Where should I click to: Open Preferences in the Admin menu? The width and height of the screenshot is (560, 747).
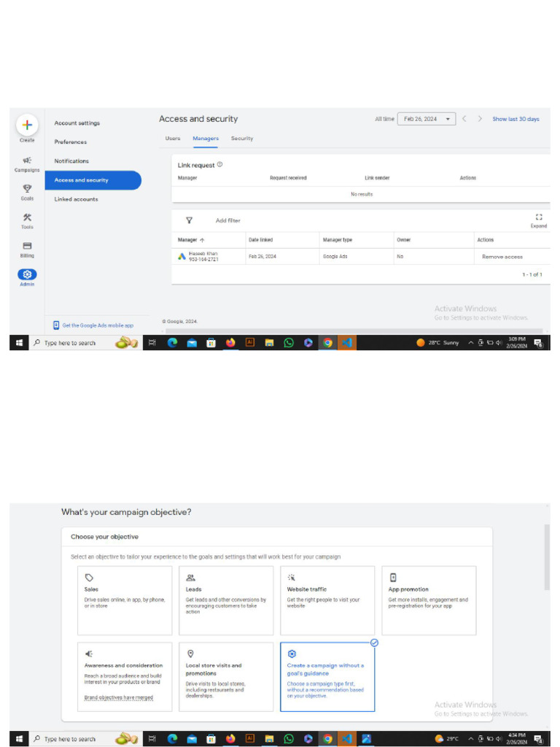point(71,142)
